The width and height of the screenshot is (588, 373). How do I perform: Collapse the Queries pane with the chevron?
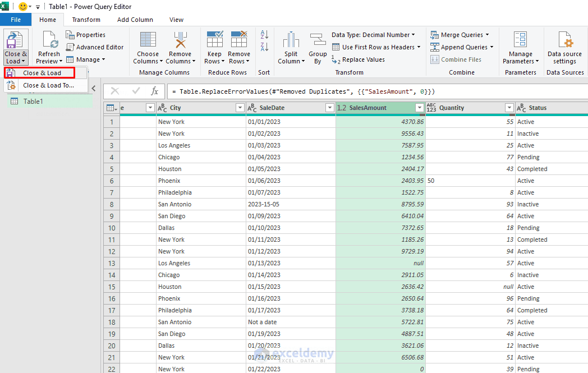click(93, 89)
